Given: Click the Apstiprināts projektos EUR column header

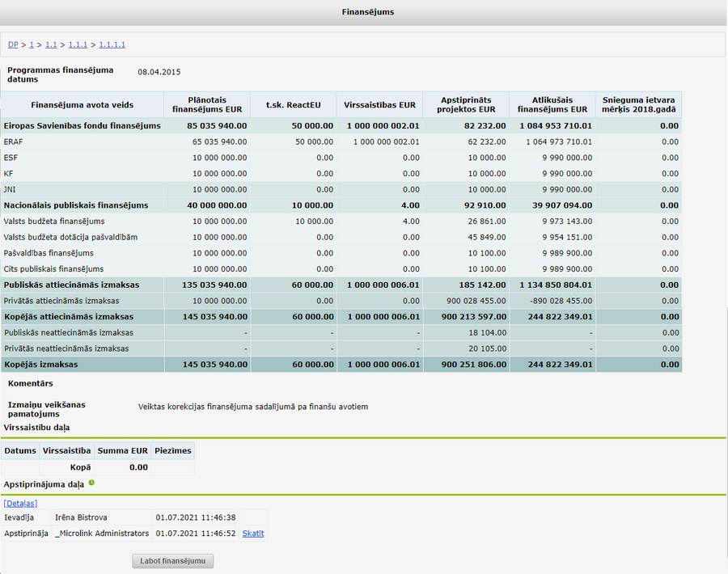Looking at the screenshot, I should pos(466,105).
